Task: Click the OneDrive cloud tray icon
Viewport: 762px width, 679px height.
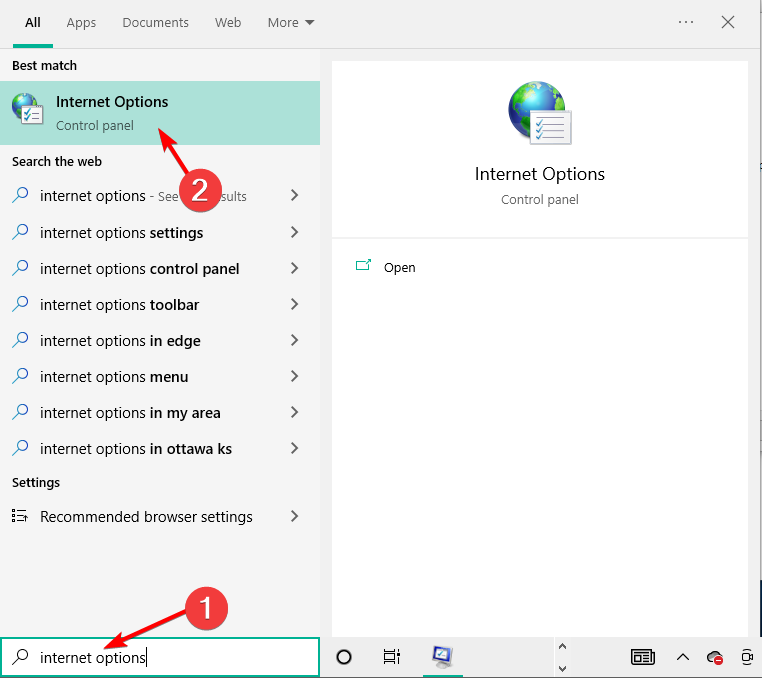Action: [x=714, y=658]
